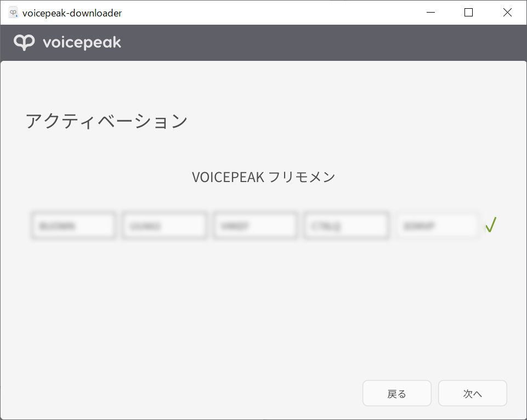Close the voicepeak-downloader window
Viewport: 527px width, 420px height.
pyautogui.click(x=507, y=13)
